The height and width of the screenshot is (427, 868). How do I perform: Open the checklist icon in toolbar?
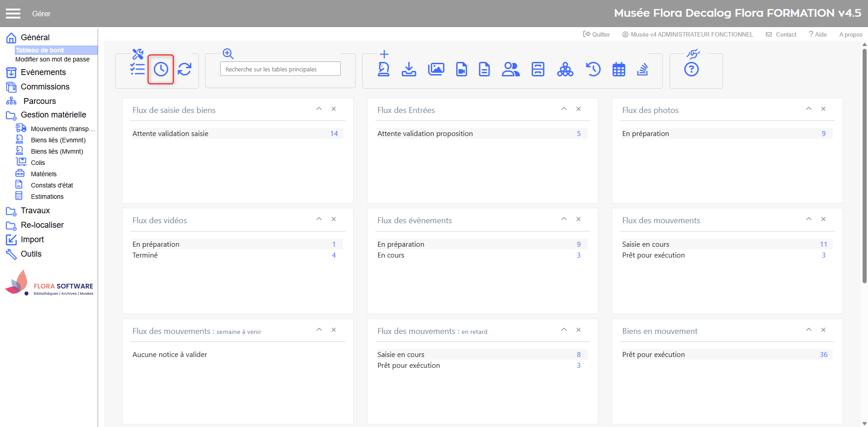point(137,69)
